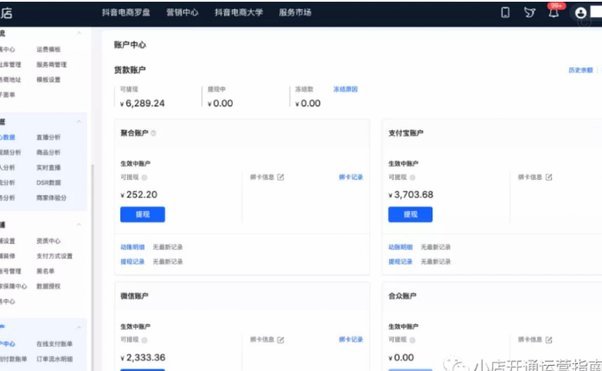This screenshot has height=371, width=602.
Task: Open 黑名单 in the sidebar
Action: (45, 271)
